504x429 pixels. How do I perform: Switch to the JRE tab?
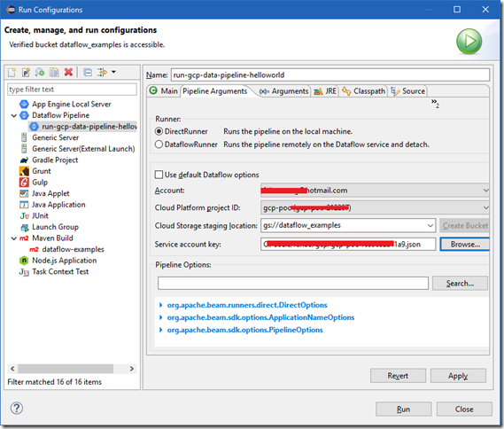pos(325,91)
